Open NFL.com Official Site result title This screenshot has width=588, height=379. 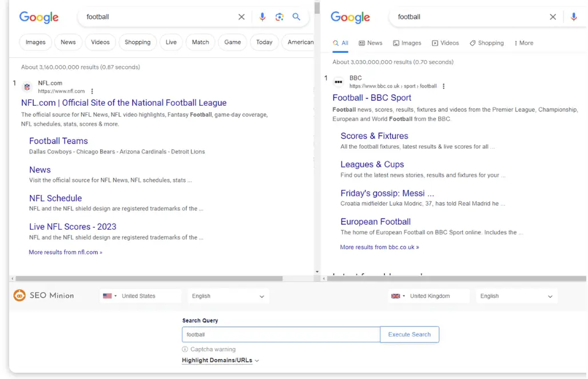click(x=124, y=103)
